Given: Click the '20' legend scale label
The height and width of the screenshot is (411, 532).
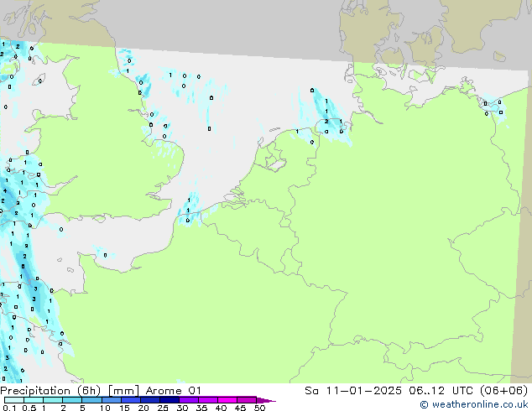Looking at the screenshot, I should (x=143, y=408).
